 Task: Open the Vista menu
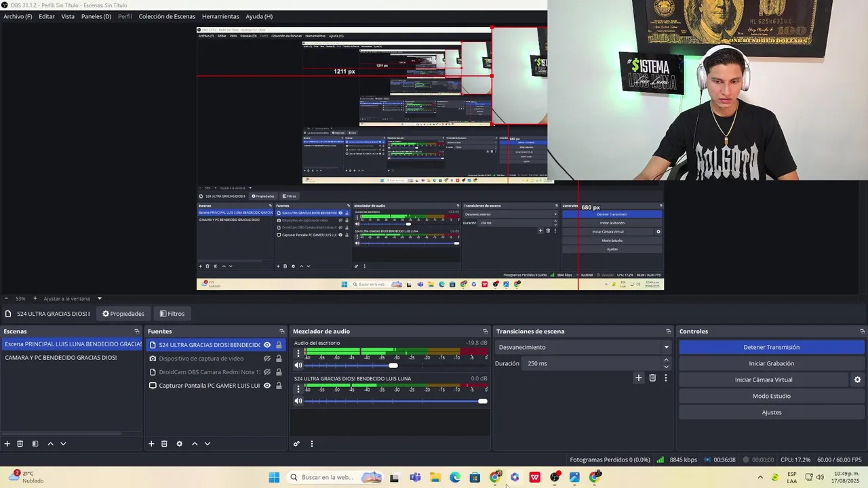point(68,16)
